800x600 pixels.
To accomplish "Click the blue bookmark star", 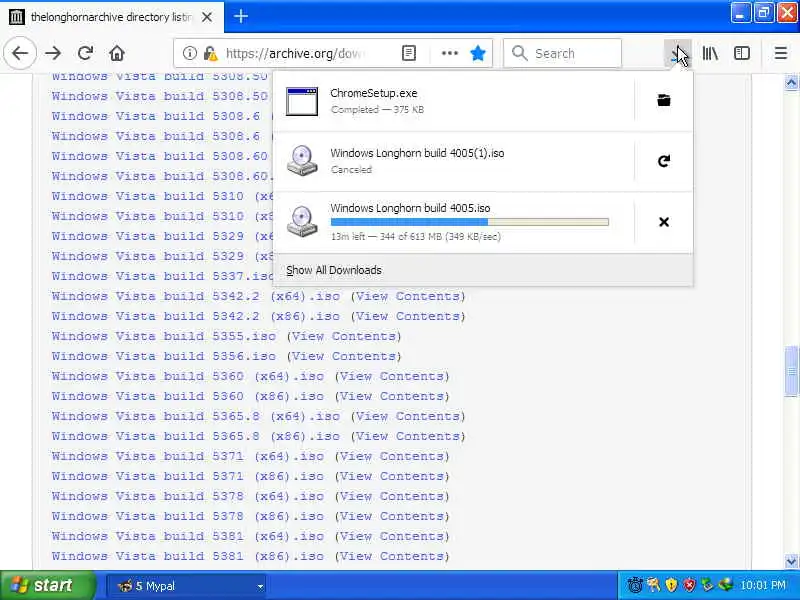I will [478, 53].
